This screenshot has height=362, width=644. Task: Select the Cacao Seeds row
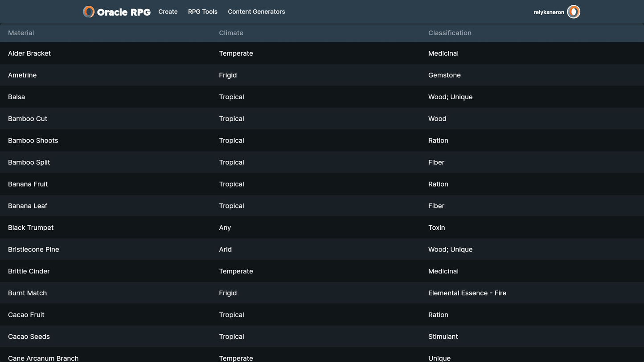point(29,337)
